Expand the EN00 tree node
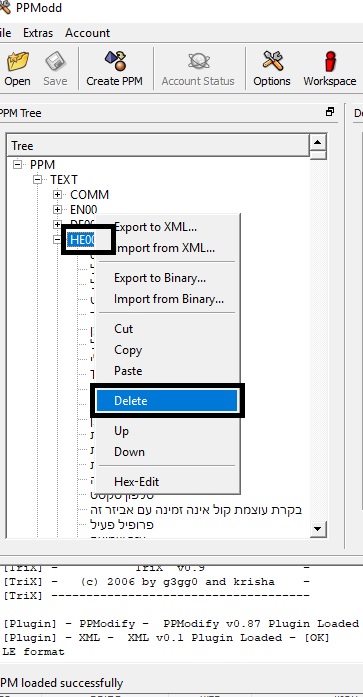The width and height of the screenshot is (363, 697). coord(57,209)
